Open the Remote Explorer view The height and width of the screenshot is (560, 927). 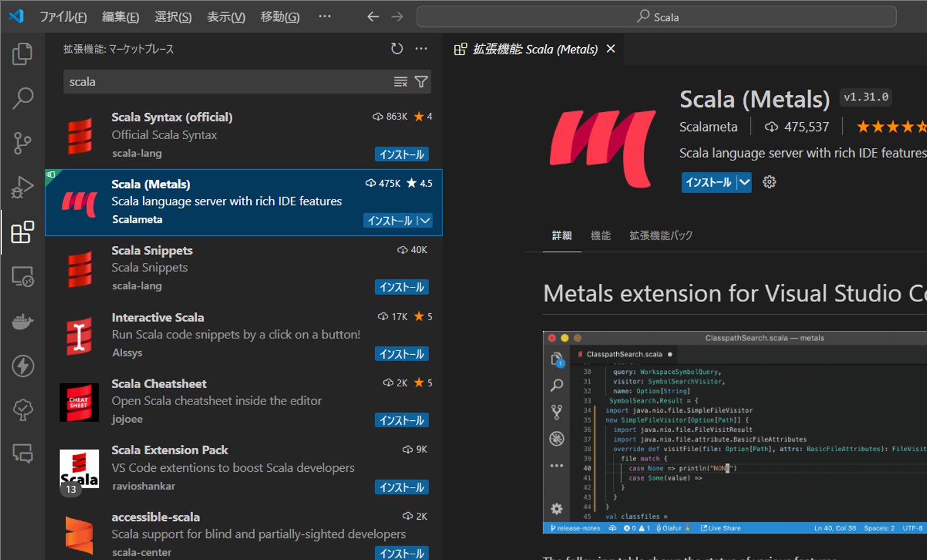point(23,277)
